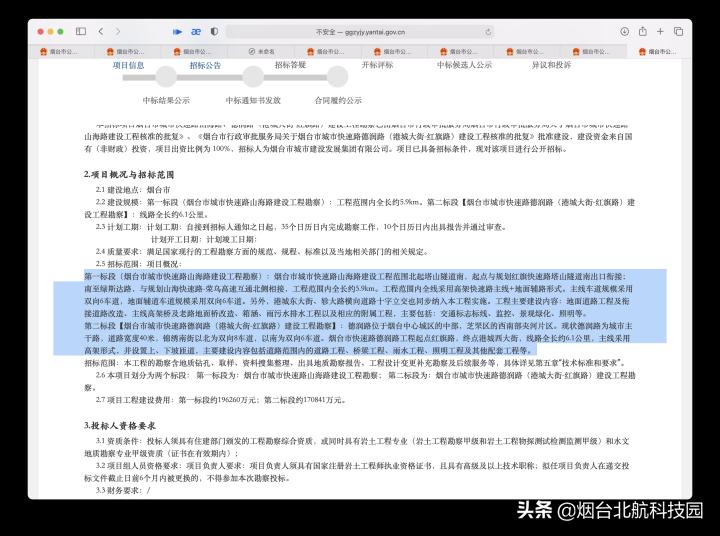Click the 3.3 财务要求 line
The width and height of the screenshot is (720, 536).
pos(123,491)
